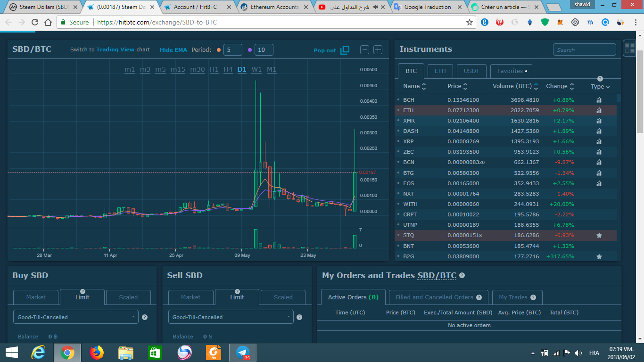Open help icon beside Sell Good-Till-Cancelled
644x362 pixels.
click(300, 317)
